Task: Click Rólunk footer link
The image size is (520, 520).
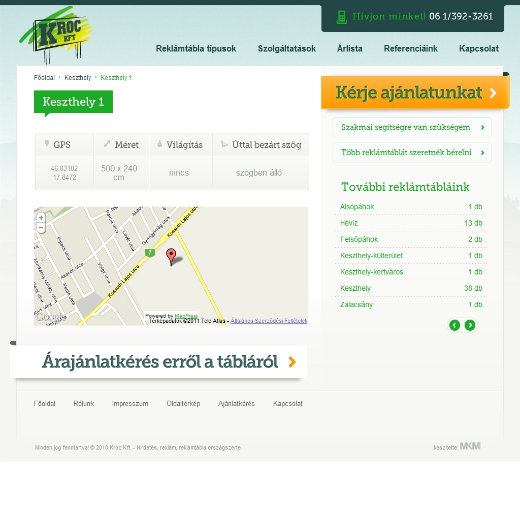Action: pyautogui.click(x=84, y=404)
